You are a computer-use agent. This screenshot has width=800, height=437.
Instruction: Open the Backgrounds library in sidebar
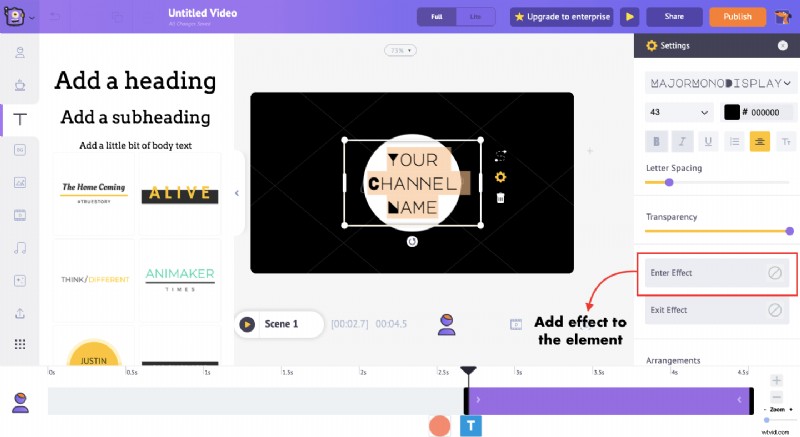point(20,150)
